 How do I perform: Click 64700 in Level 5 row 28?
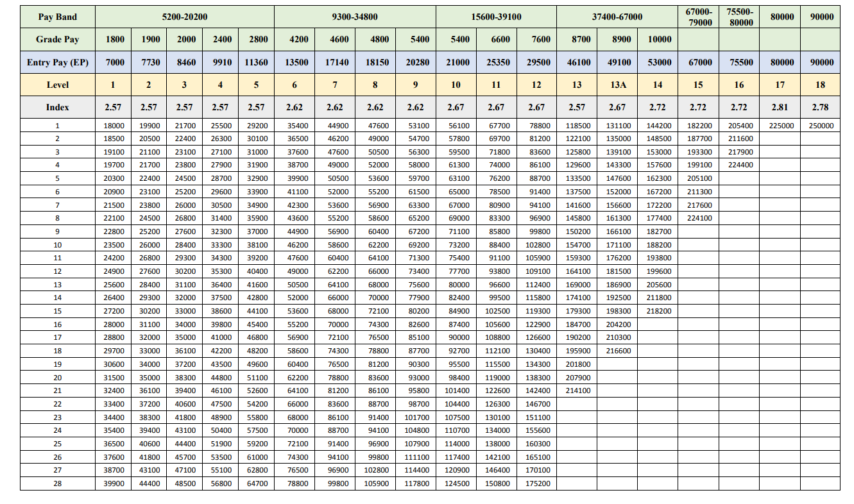(x=257, y=483)
